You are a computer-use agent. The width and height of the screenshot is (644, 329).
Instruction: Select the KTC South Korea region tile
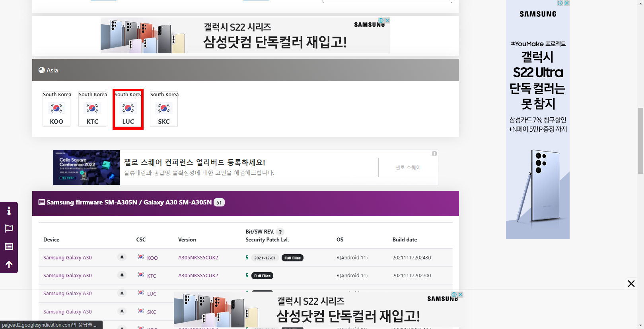[92, 109]
